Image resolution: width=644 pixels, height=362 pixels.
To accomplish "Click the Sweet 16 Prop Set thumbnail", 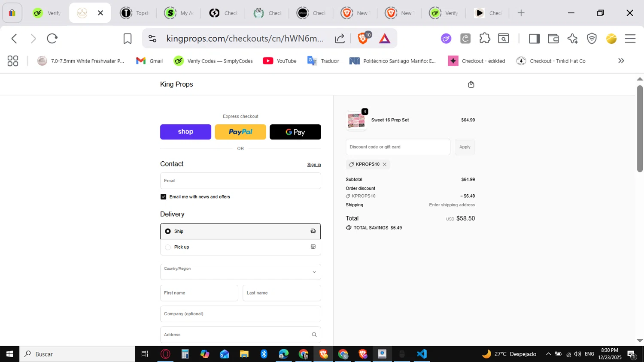I will [x=356, y=121].
